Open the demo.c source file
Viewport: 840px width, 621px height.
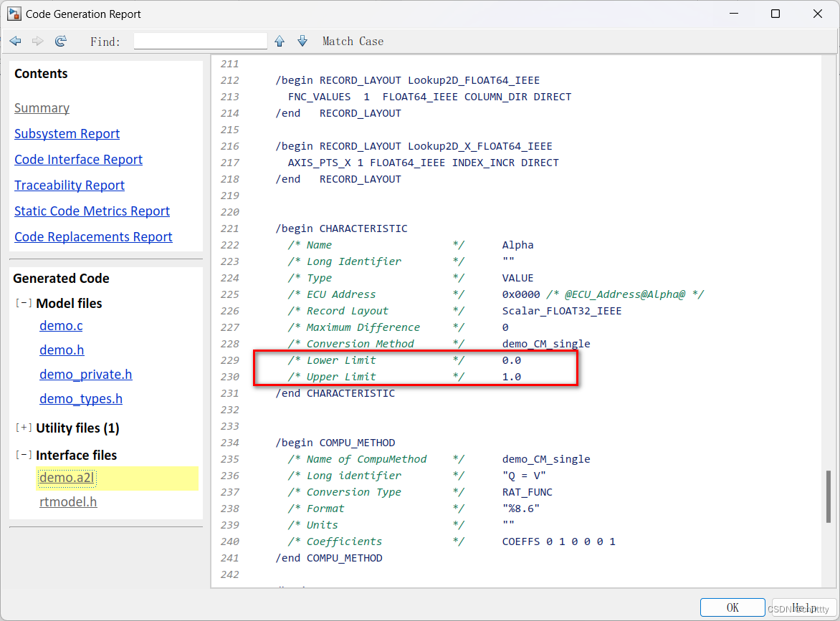point(61,325)
